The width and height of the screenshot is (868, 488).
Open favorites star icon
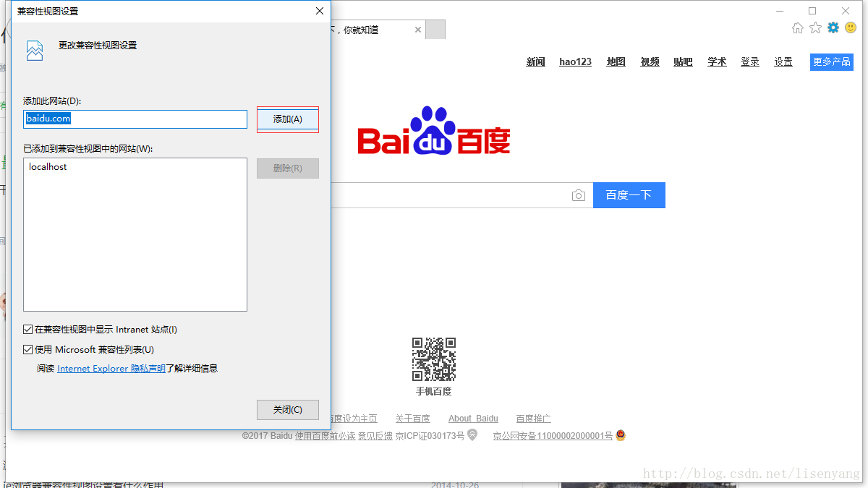pyautogui.click(x=815, y=27)
